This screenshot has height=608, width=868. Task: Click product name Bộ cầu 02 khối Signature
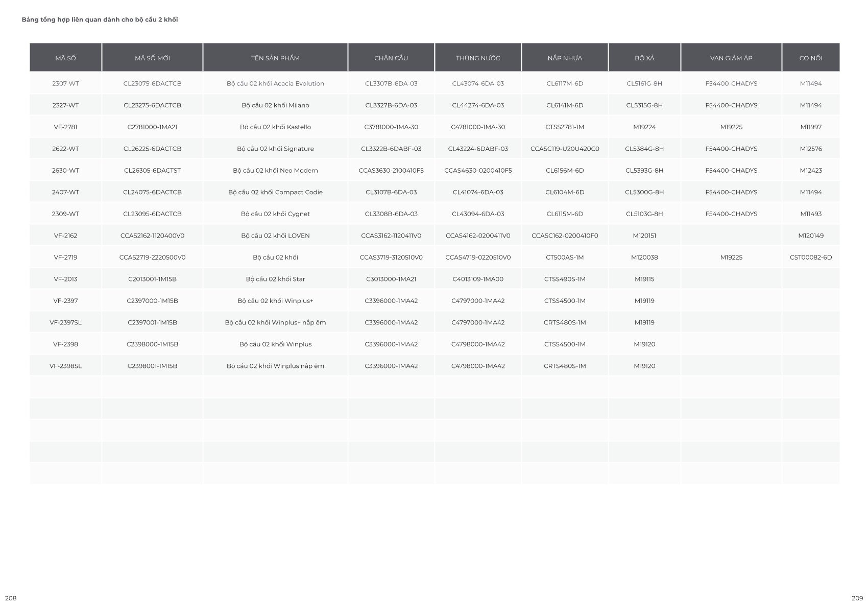[275, 149]
